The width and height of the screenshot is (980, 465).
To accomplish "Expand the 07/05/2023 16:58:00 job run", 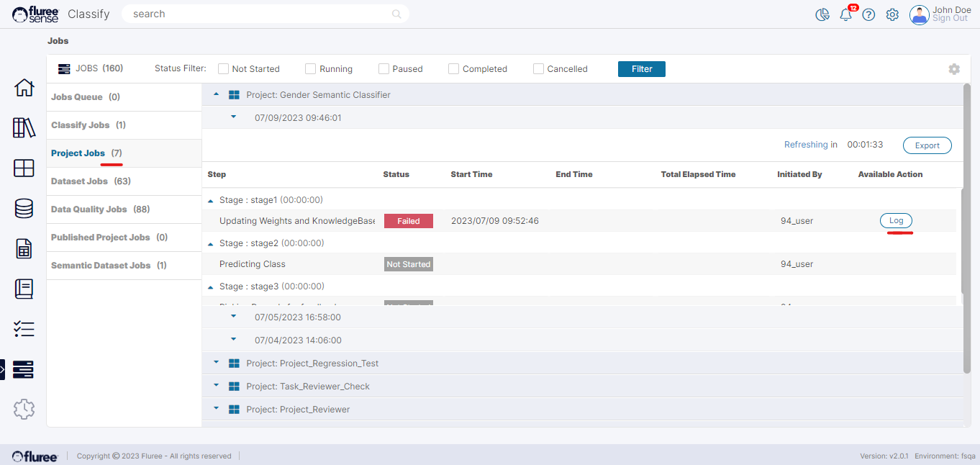I will [233, 316].
